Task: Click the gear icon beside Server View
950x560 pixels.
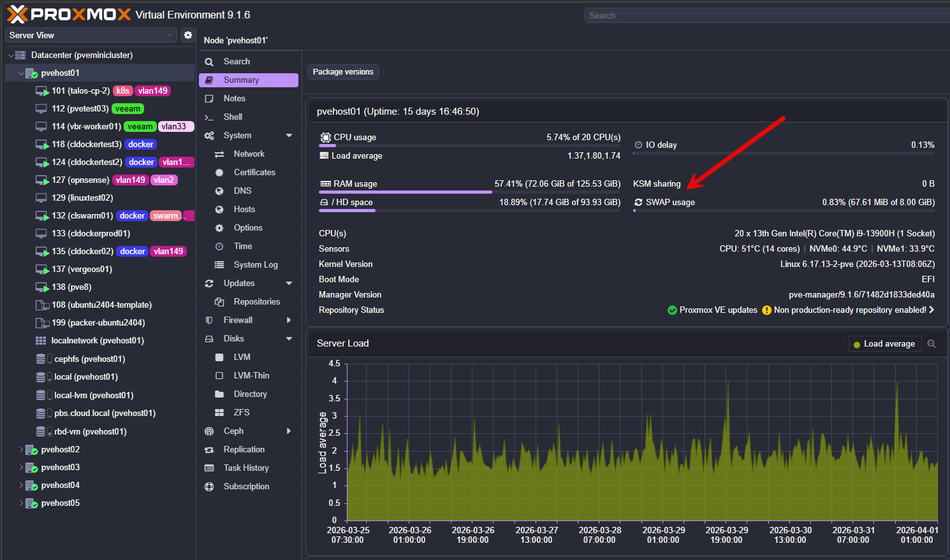Action: [x=187, y=35]
